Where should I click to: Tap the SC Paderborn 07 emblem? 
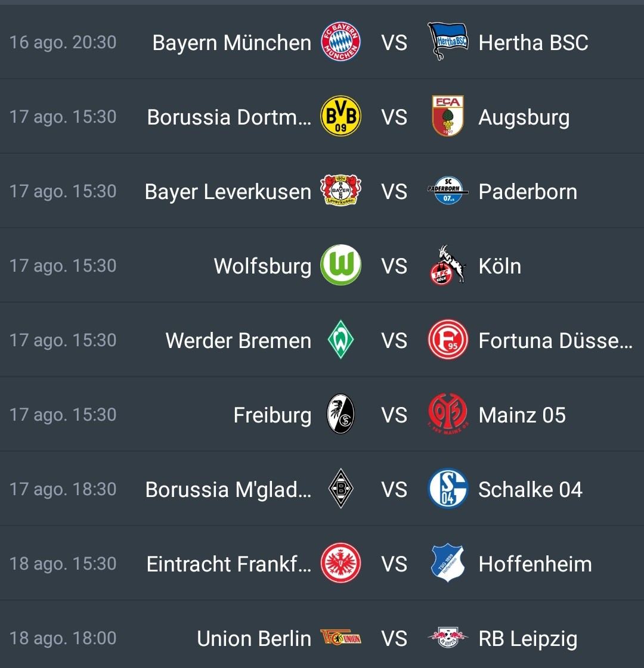click(447, 191)
